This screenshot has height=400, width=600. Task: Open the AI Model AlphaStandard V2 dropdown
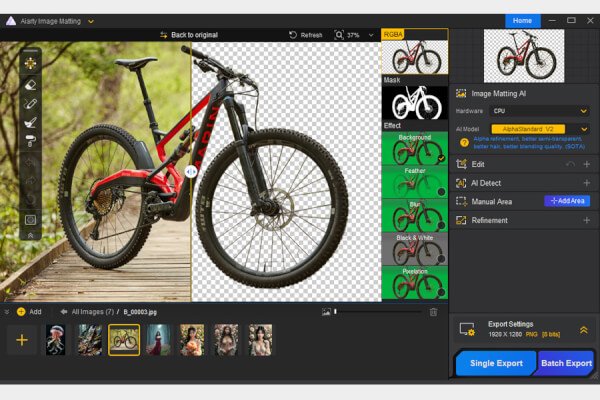[x=540, y=129]
